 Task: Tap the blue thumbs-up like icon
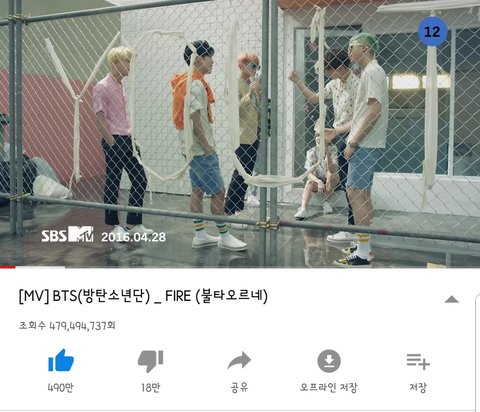tap(61, 360)
